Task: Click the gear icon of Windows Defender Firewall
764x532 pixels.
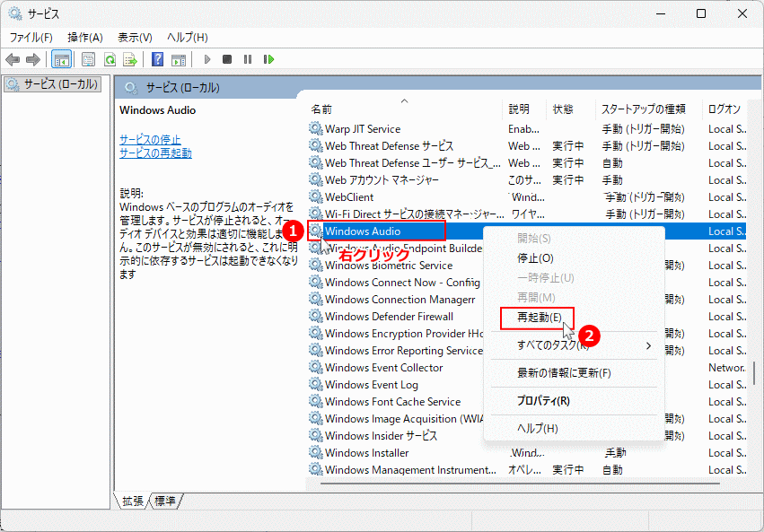Action: (316, 316)
